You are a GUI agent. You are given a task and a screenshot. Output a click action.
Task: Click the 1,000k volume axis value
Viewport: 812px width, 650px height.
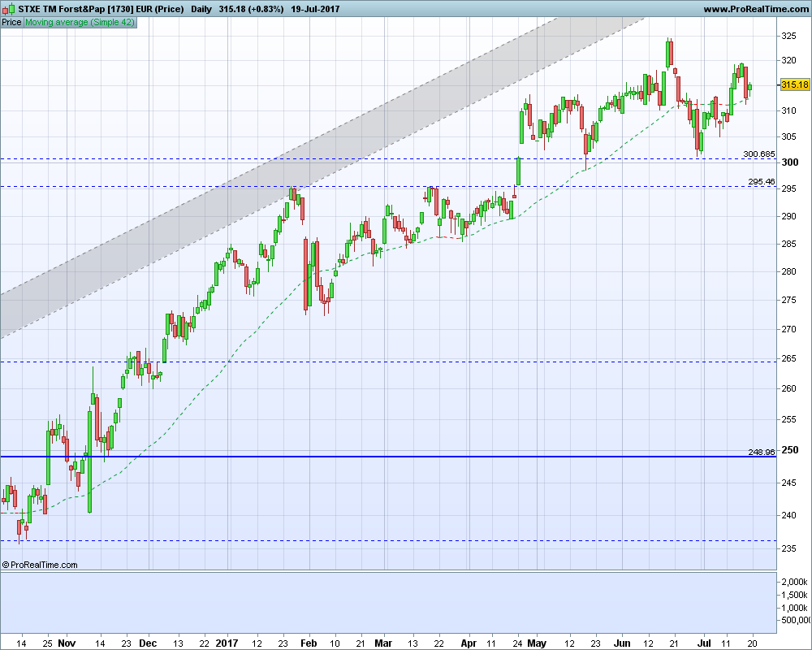point(794,608)
